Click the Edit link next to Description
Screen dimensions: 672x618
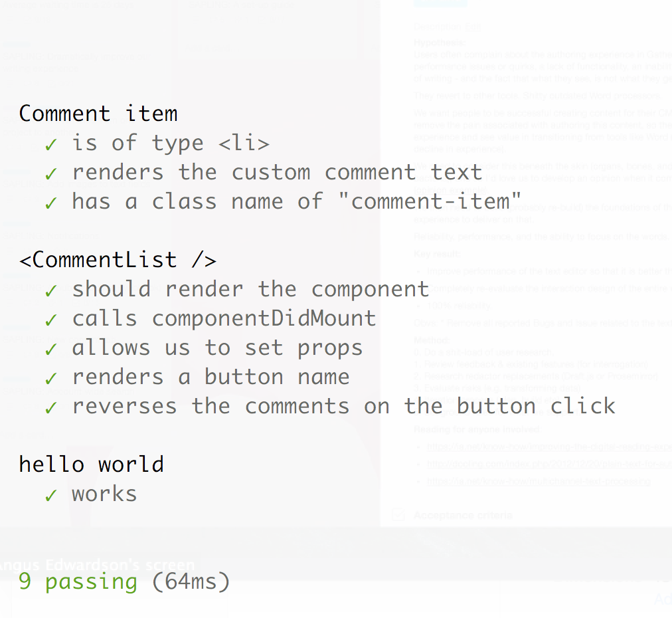click(473, 27)
